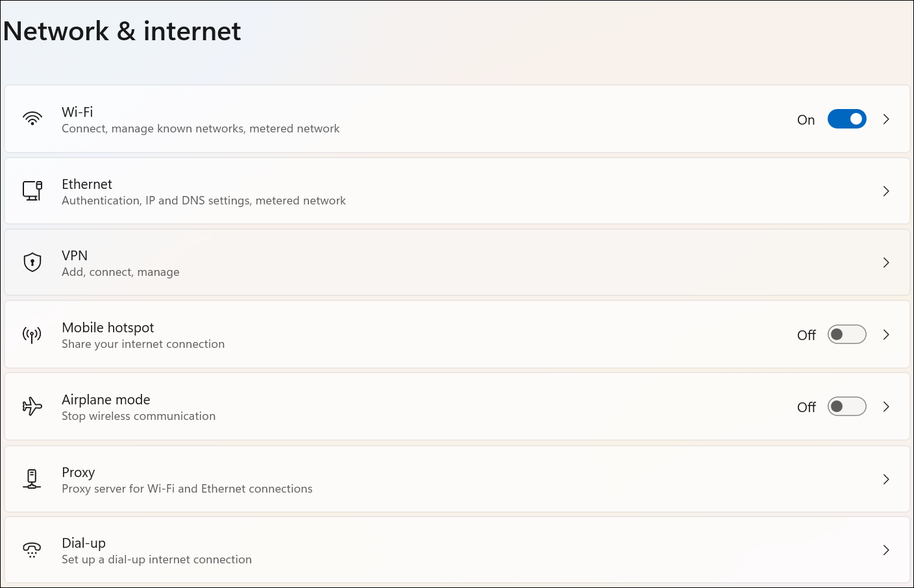Screen dimensions: 914x588
Task: Click the Share your internet connection subtitle
Action: click(143, 344)
